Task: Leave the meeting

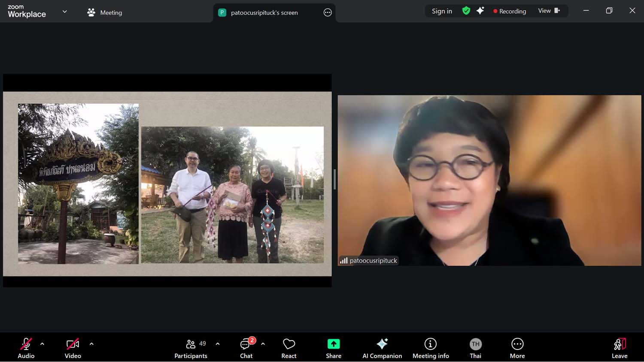Action: point(620,348)
